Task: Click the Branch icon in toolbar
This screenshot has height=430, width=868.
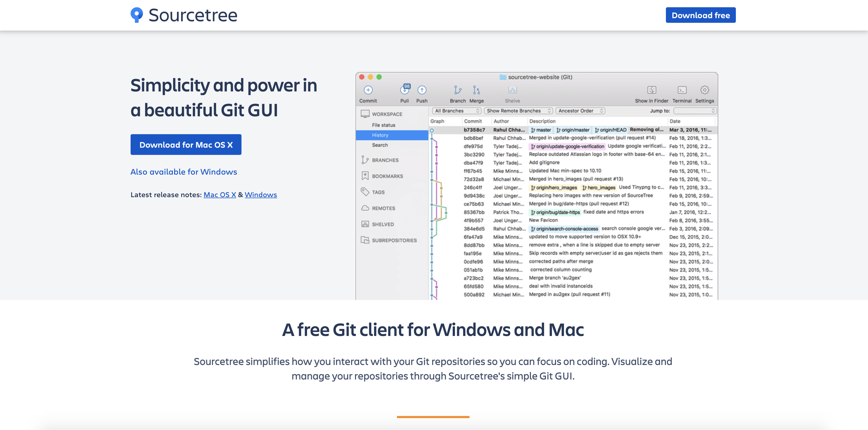Action: pyautogui.click(x=457, y=90)
